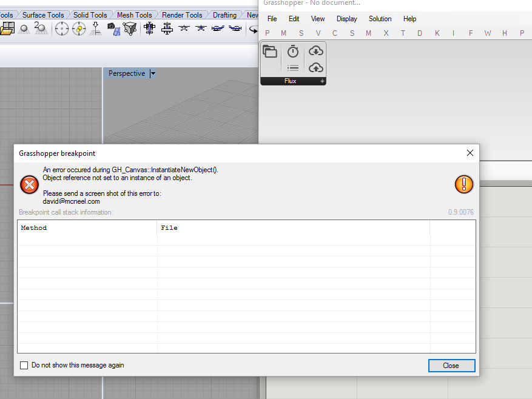The image size is (532, 399).
Task: Select the H component tab in Grasshopper
Action: (505, 33)
